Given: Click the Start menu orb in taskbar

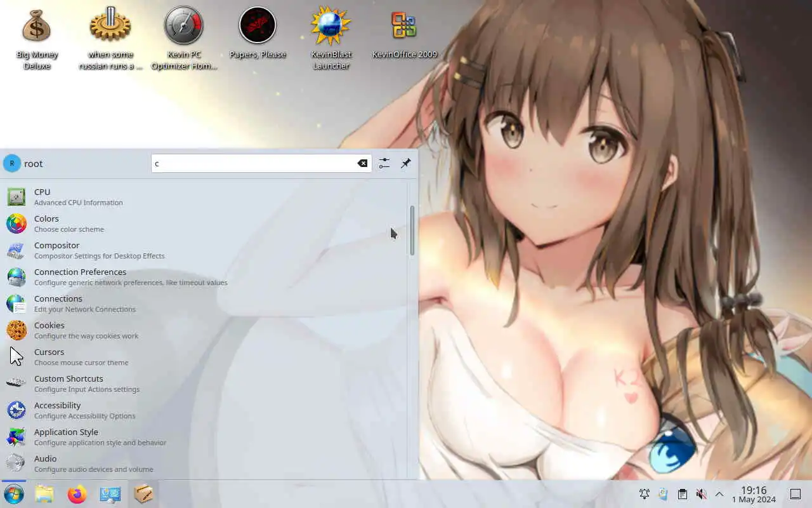Looking at the screenshot, I should (14, 494).
